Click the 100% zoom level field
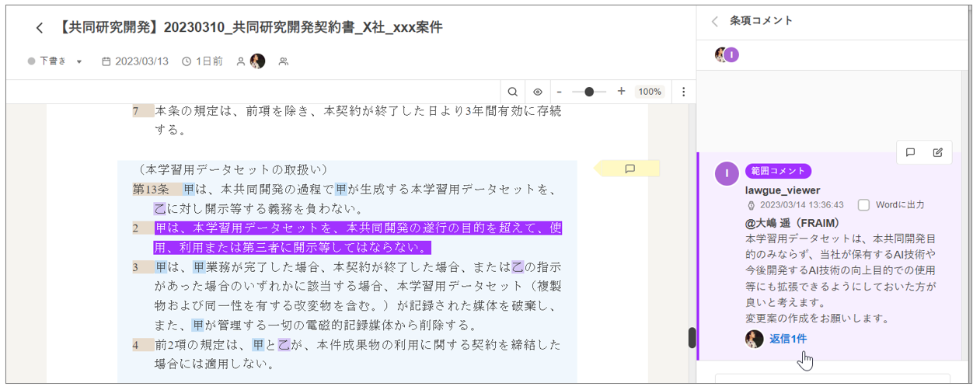The width and height of the screenshot is (980, 390). tap(650, 92)
